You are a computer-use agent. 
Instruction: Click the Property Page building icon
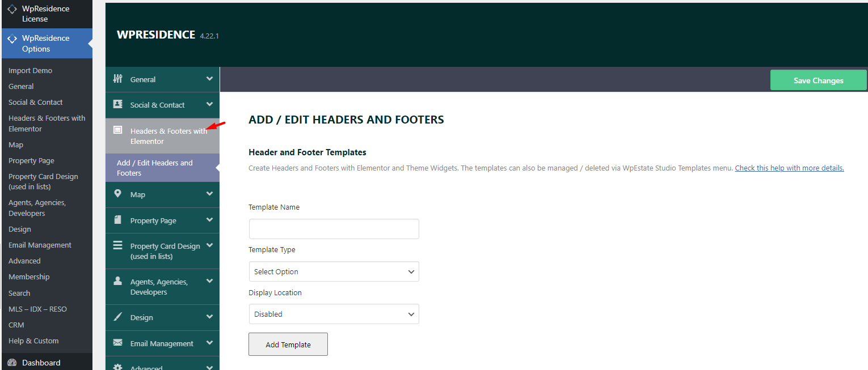(x=118, y=220)
